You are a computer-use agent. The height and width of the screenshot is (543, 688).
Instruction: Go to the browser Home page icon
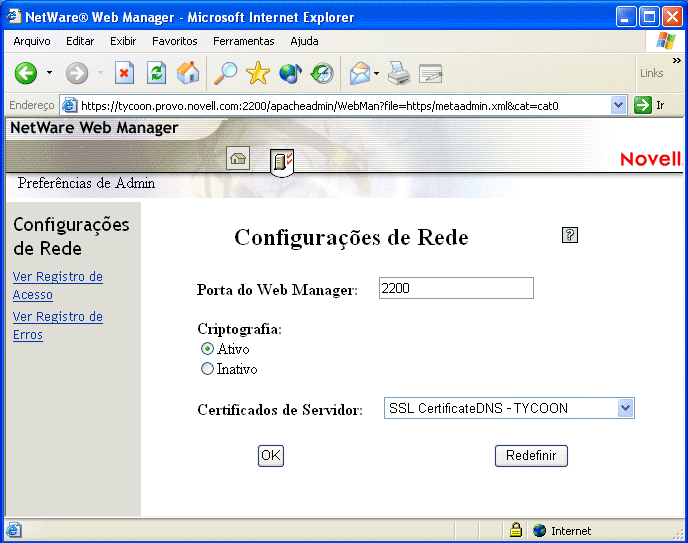pyautogui.click(x=188, y=73)
